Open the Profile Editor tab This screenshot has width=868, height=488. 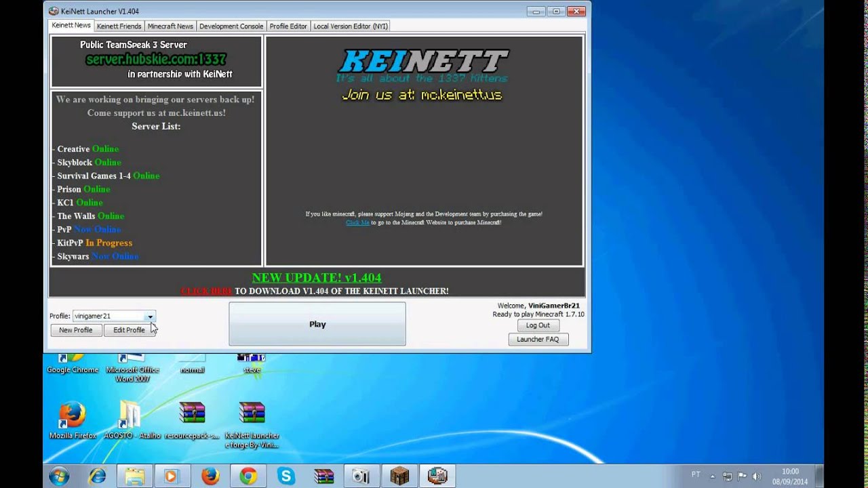click(288, 26)
